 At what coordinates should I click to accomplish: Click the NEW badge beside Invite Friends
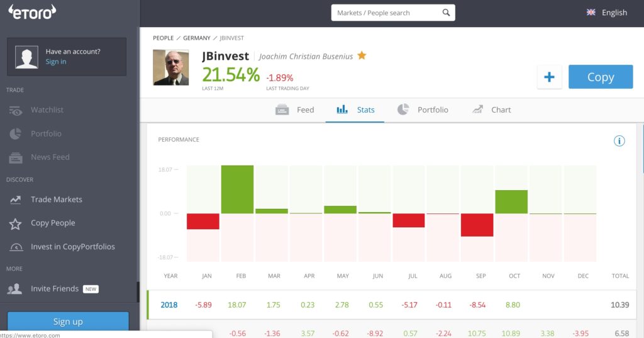[x=91, y=289]
